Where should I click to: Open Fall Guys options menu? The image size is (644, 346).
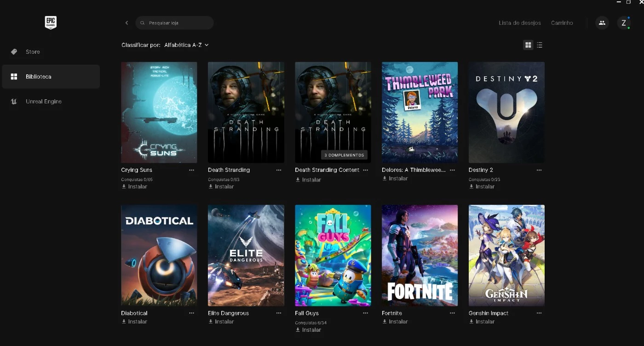click(x=366, y=313)
